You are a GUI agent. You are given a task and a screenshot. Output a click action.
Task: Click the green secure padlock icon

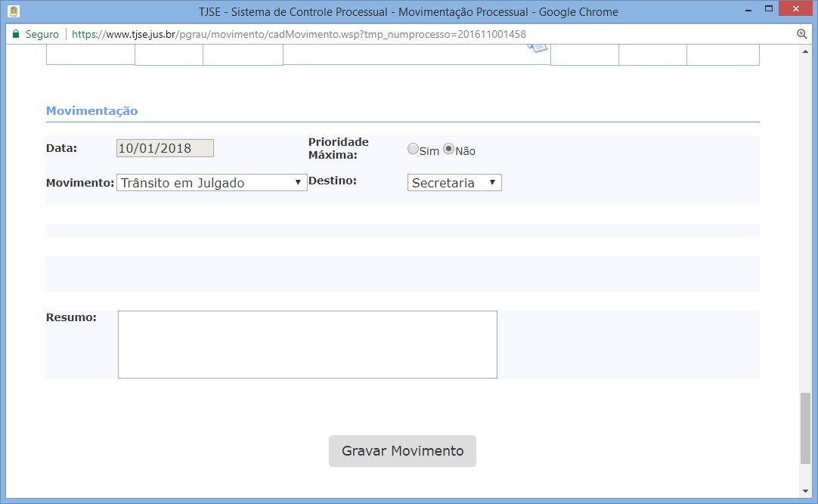tap(15, 35)
